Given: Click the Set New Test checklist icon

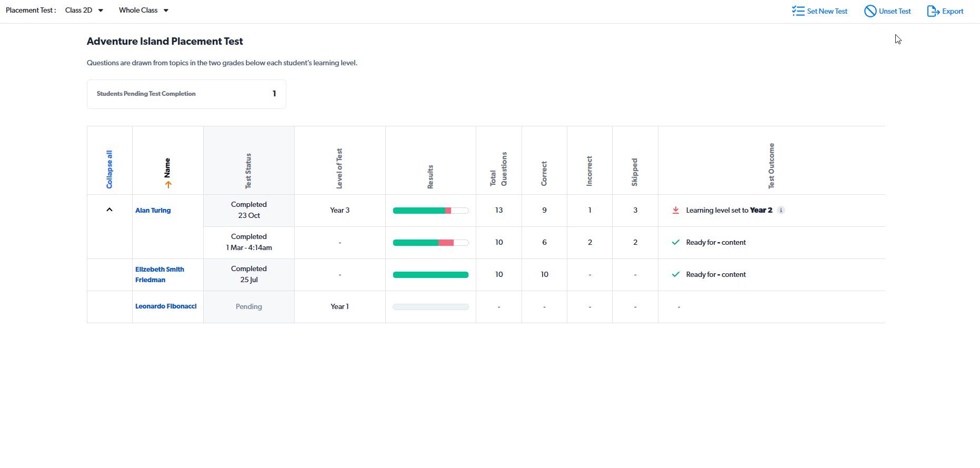Looking at the screenshot, I should coord(798,11).
